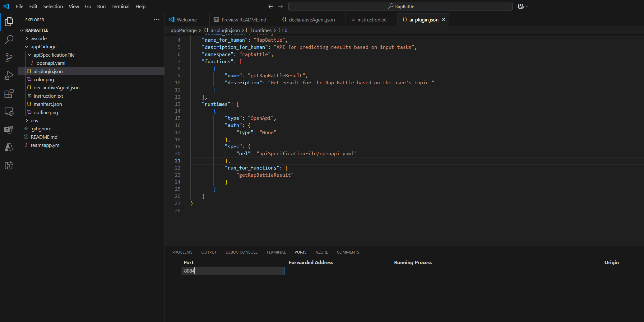The image size is (644, 322).
Task: Switch to the DEBUG CONSOLE panel tab
Action: [242, 252]
